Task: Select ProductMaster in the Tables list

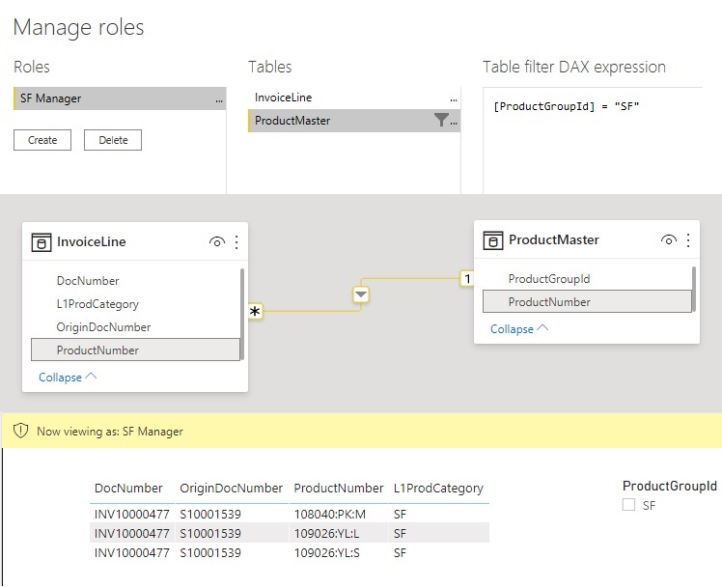Action: click(x=353, y=121)
